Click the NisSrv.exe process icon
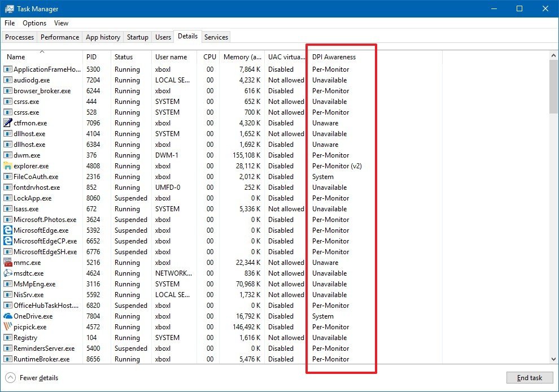The image size is (559, 392). pyautogui.click(x=7, y=295)
